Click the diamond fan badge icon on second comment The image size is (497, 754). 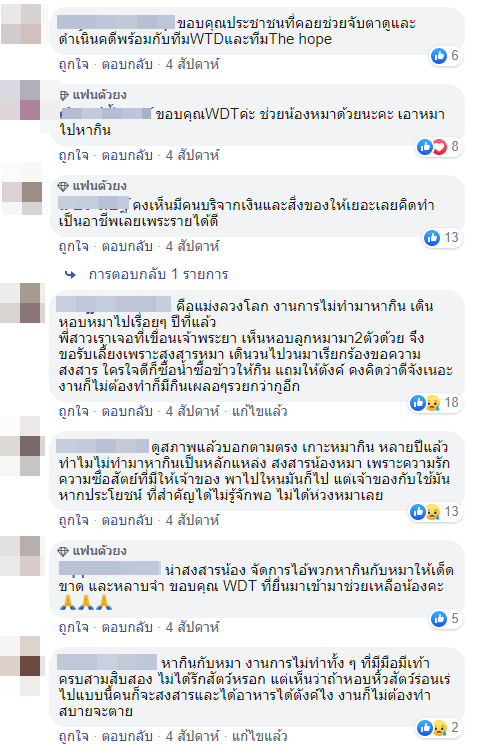[64, 95]
